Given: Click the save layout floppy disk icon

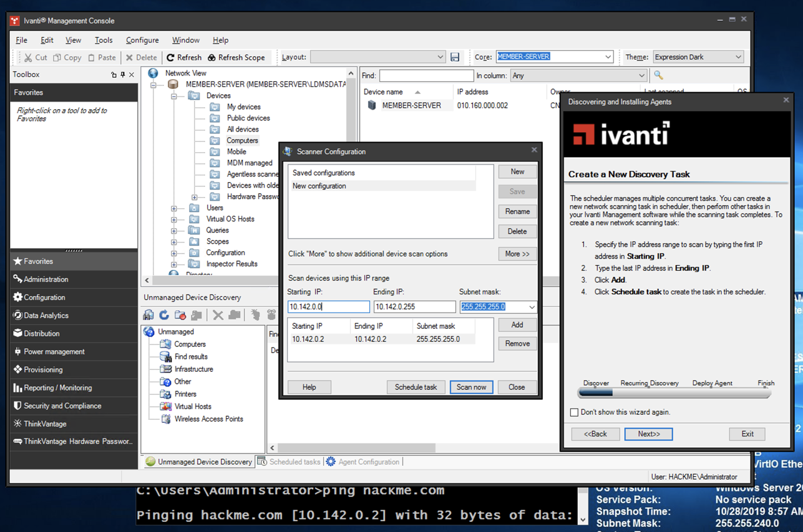Looking at the screenshot, I should click(455, 57).
